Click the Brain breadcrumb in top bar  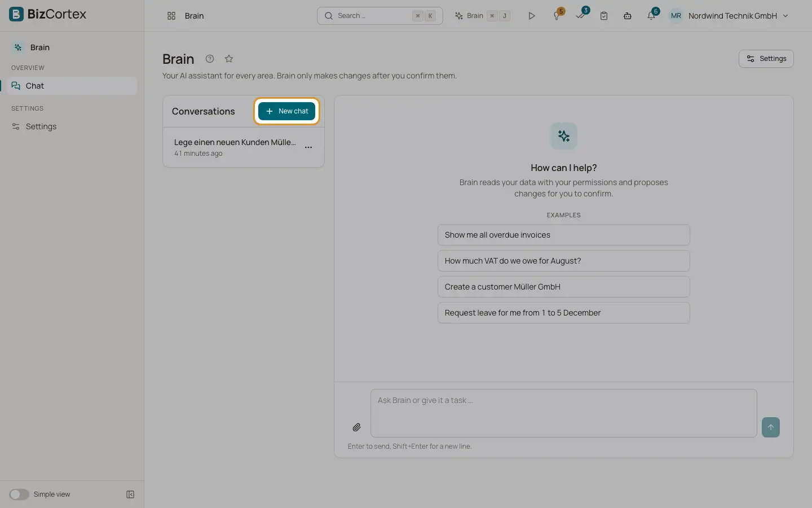(x=195, y=16)
